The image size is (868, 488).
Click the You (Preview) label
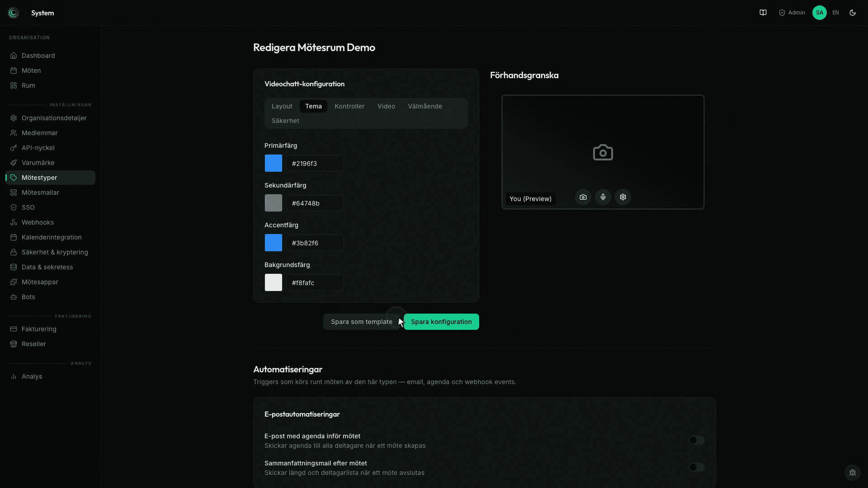(x=530, y=199)
